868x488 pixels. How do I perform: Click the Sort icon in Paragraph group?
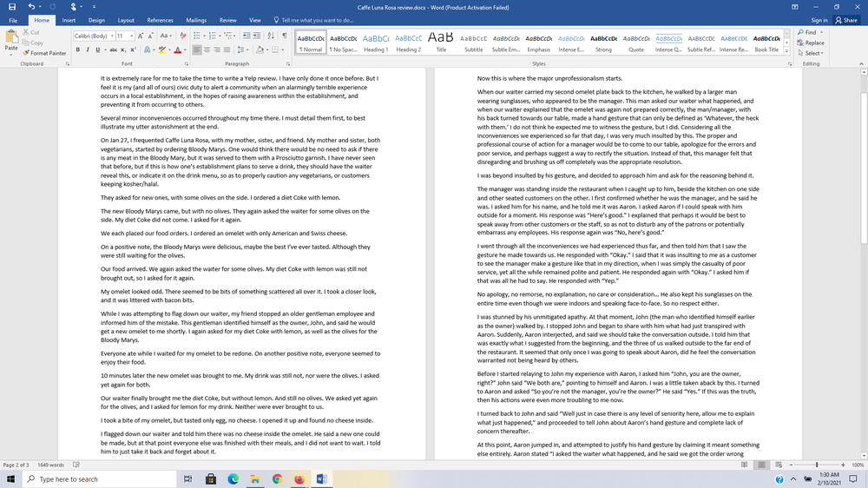click(270, 36)
